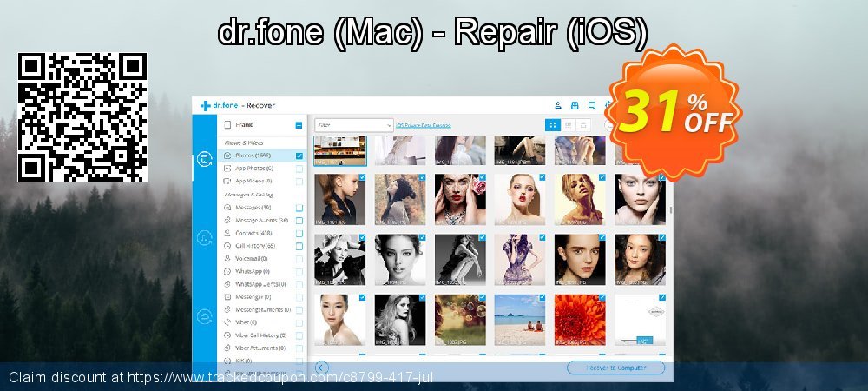
Task: Select WhatsApp Attachments in the sidebar
Action: [x=260, y=284]
